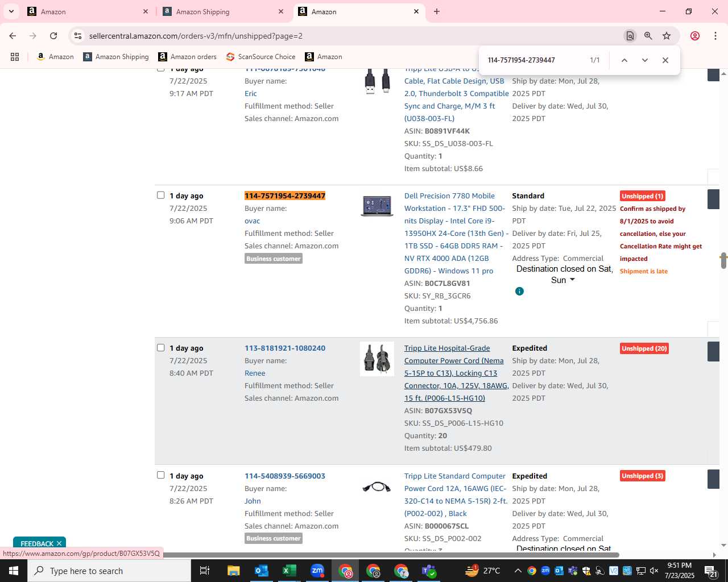
Task: Select checkbox for order 113-8181921-1080240
Action: click(160, 347)
